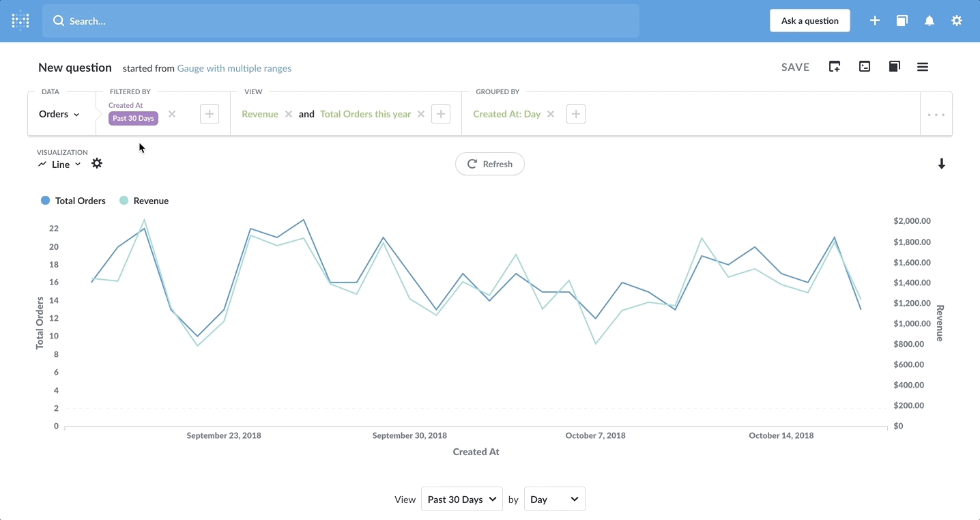Open the plus create menu in header
This screenshot has width=980, height=520.
(875, 21)
